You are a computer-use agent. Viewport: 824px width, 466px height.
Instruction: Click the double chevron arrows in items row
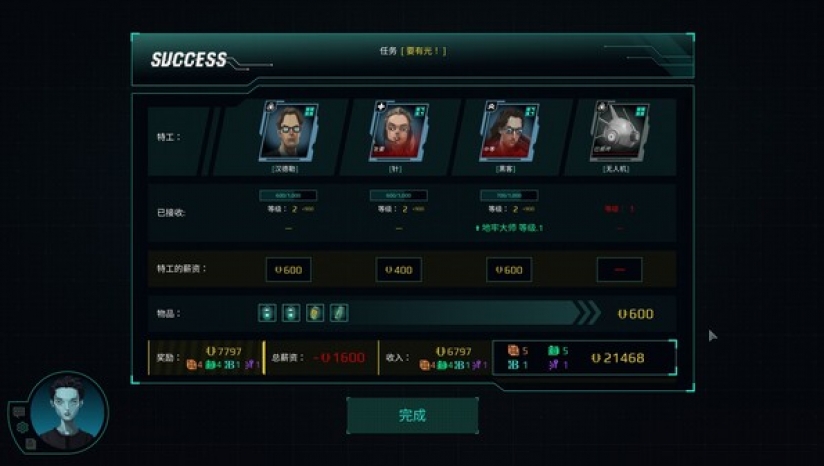[589, 313]
